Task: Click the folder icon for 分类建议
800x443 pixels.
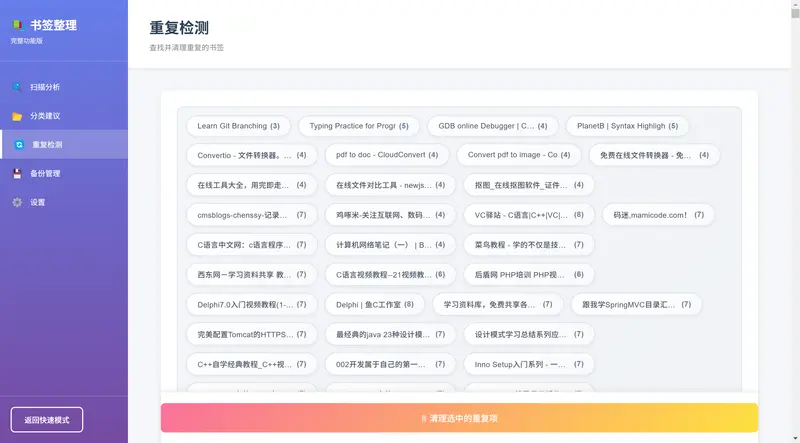Action: pyautogui.click(x=17, y=116)
